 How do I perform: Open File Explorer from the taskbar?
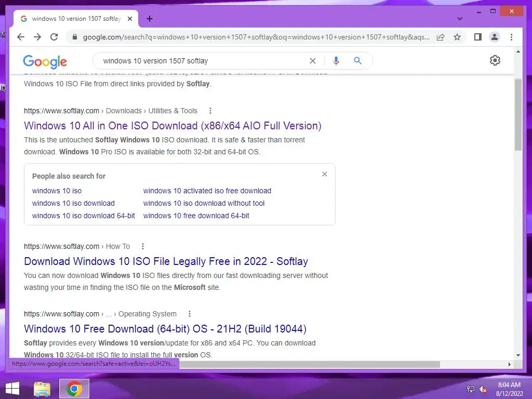(42, 389)
